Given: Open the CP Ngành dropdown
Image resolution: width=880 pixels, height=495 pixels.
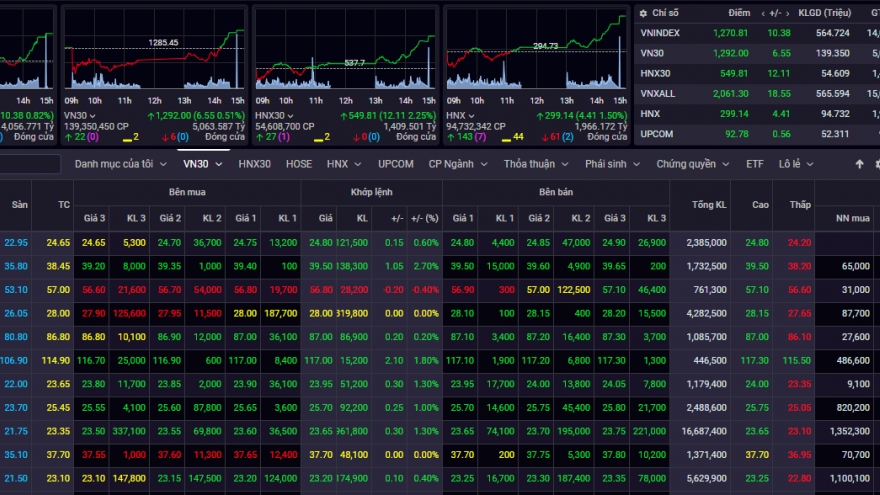Looking at the screenshot, I should click(x=458, y=164).
